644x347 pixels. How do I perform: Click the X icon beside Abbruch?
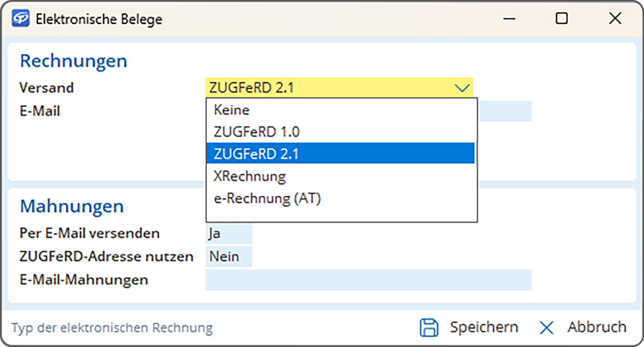point(546,328)
